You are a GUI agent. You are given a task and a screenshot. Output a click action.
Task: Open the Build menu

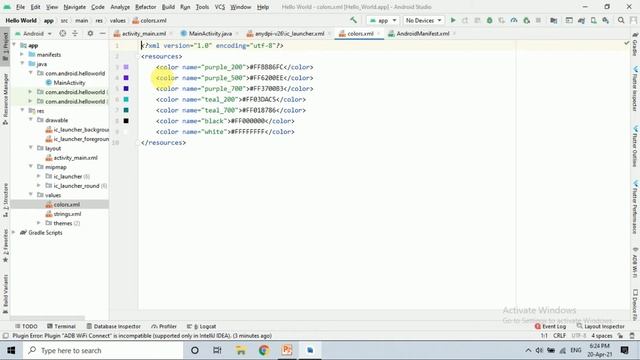(168, 7)
